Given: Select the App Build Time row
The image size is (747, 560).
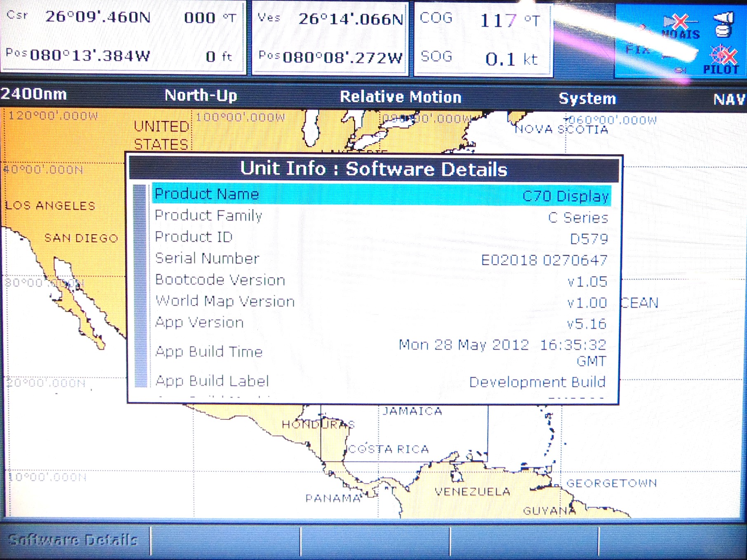Looking at the screenshot, I should point(381,352).
